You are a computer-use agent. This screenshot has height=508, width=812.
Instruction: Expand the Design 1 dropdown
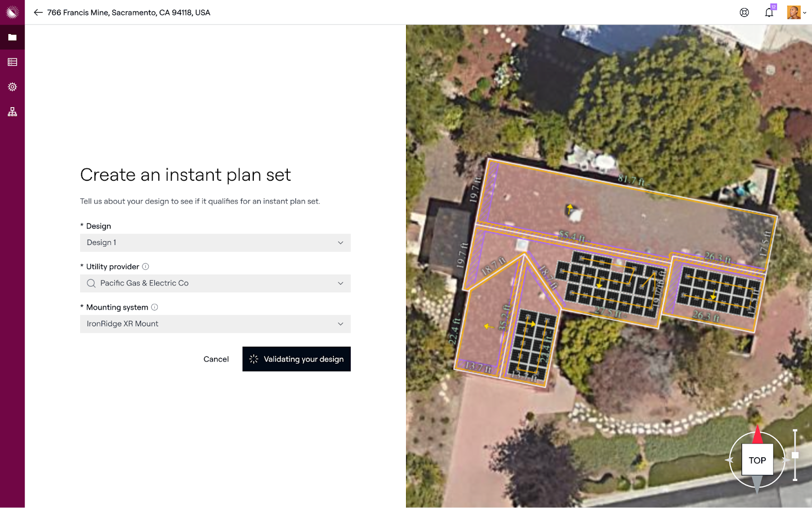click(215, 243)
